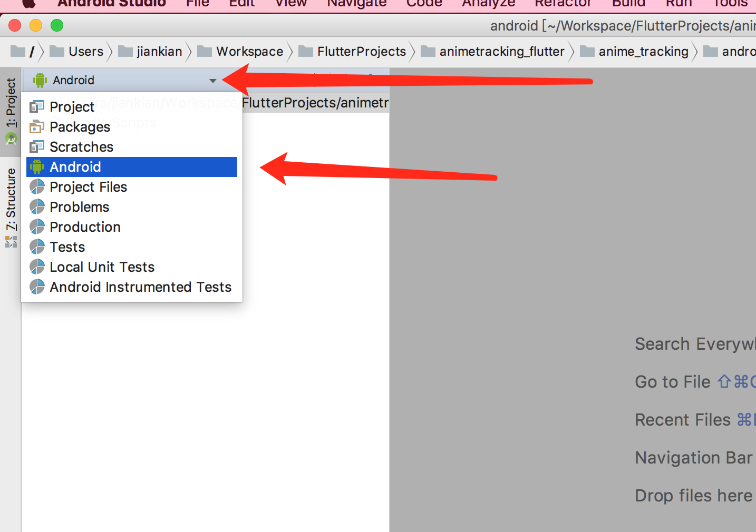Select Android Instrumented Tests scope

click(132, 287)
